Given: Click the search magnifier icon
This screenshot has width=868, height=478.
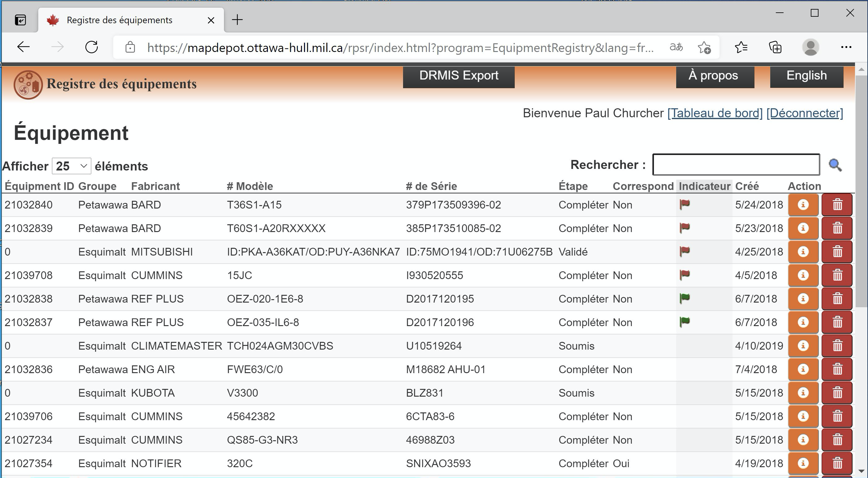Looking at the screenshot, I should pyautogui.click(x=835, y=165).
